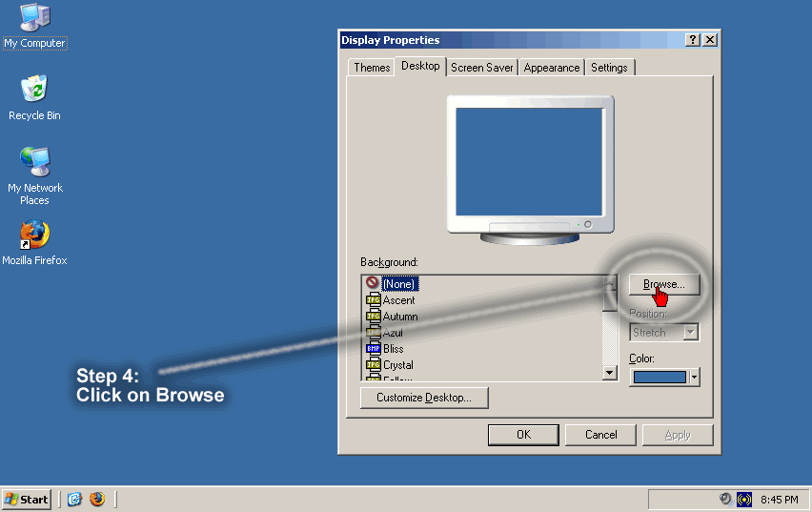Switch to the Screen Saver tab

482,68
